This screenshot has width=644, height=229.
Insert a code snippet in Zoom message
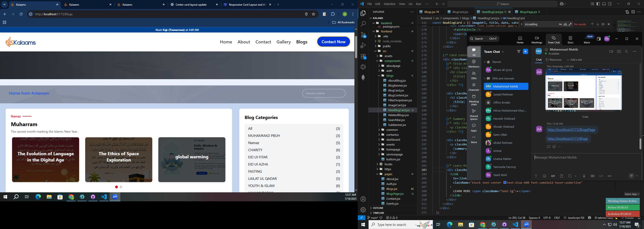coord(601,176)
